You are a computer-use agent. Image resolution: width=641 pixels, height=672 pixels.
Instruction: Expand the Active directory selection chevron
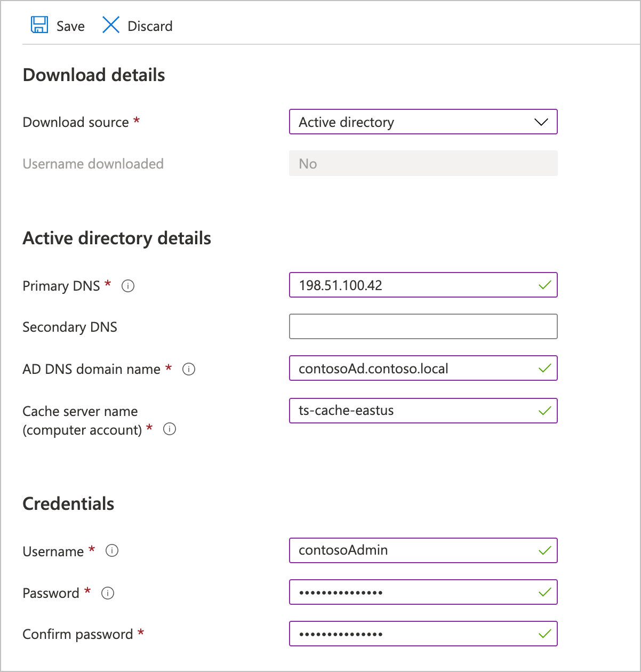pos(541,122)
